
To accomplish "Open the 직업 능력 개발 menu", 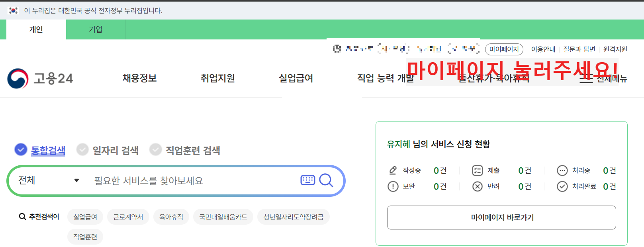I will pyautogui.click(x=386, y=78).
